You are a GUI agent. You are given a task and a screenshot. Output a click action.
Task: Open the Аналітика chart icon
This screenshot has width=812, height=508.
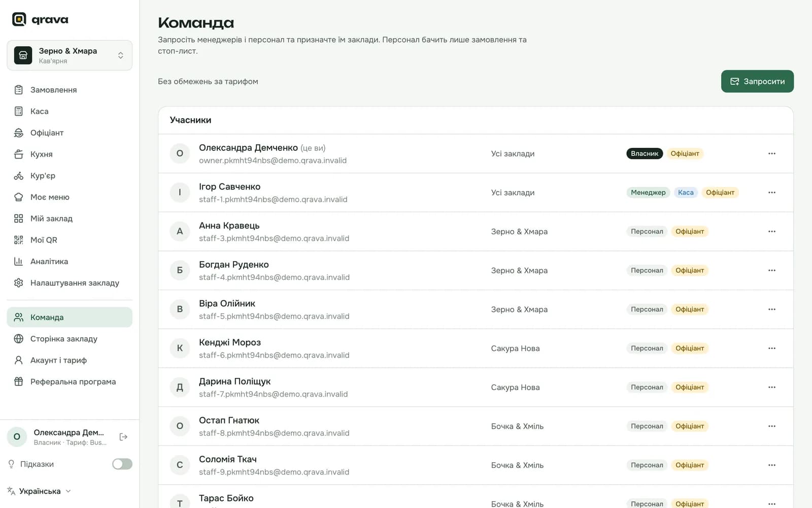click(19, 261)
